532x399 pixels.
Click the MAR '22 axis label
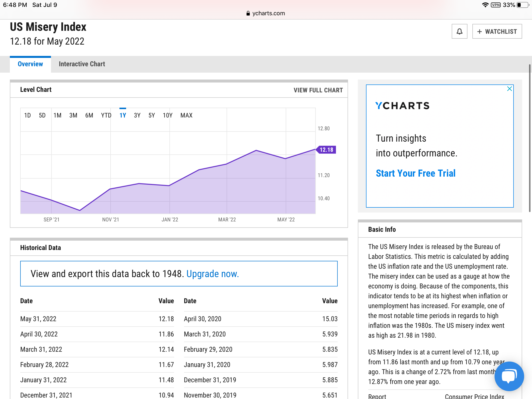[x=227, y=220]
